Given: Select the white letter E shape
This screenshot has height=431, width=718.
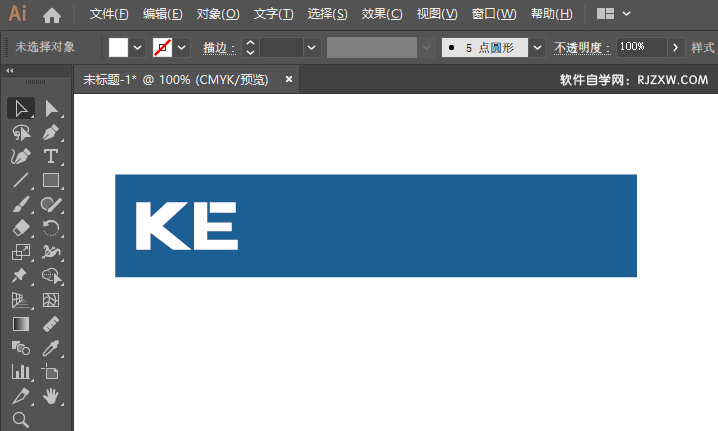Looking at the screenshot, I should [x=216, y=226].
